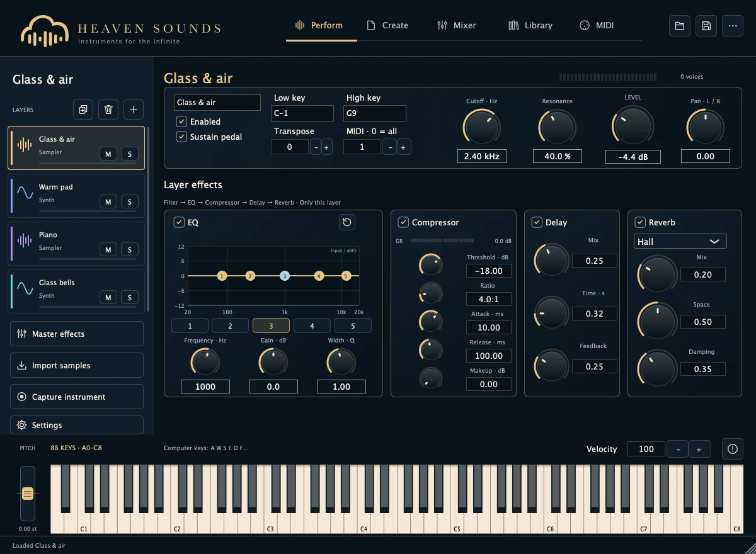Screen dimensions: 756x554
Task: Open the Mixer tab
Action: pos(457,26)
